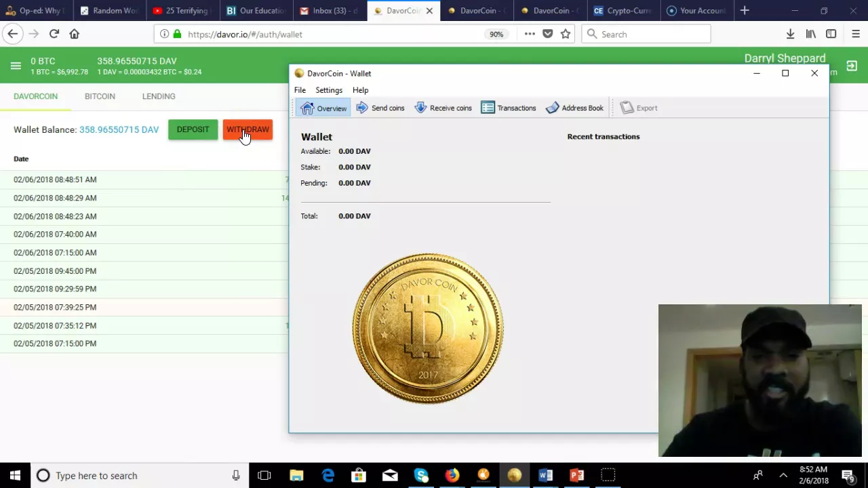Toggle the Firefox sidebar icon
Screen dimensions: 868x488
831,34
